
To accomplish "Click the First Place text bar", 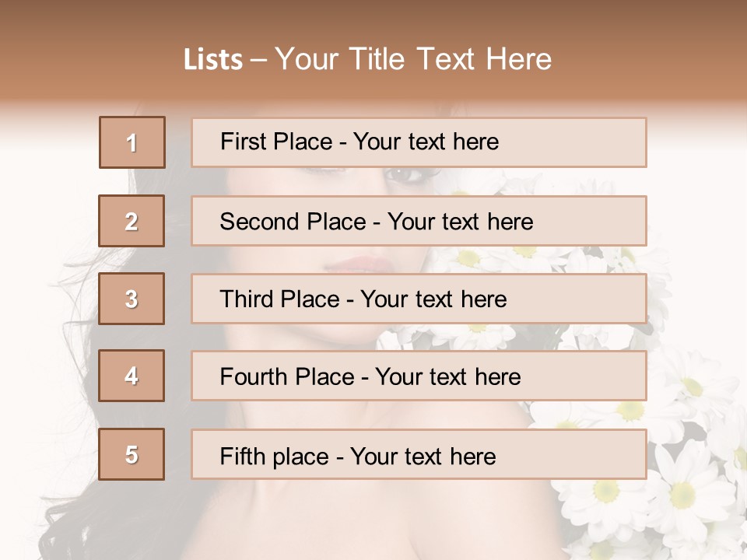I will pos(419,142).
